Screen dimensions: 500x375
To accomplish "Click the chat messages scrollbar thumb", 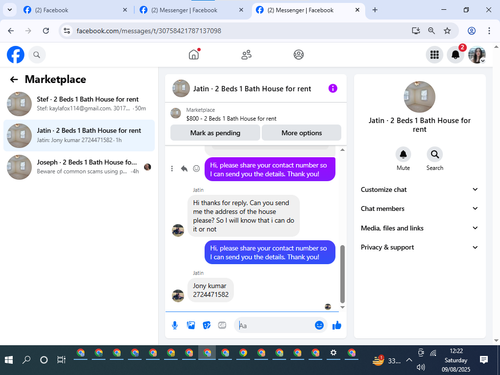I will 342,273.
